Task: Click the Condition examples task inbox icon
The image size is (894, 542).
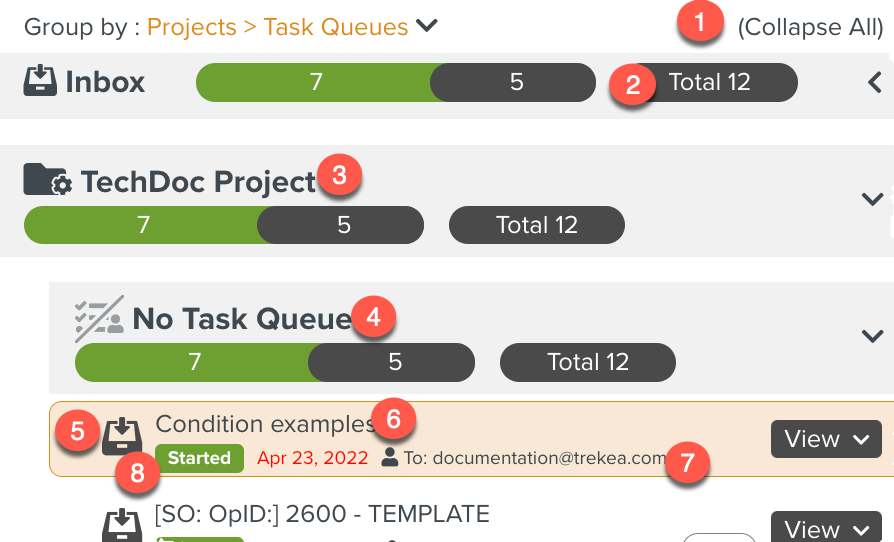Action: click(x=123, y=438)
